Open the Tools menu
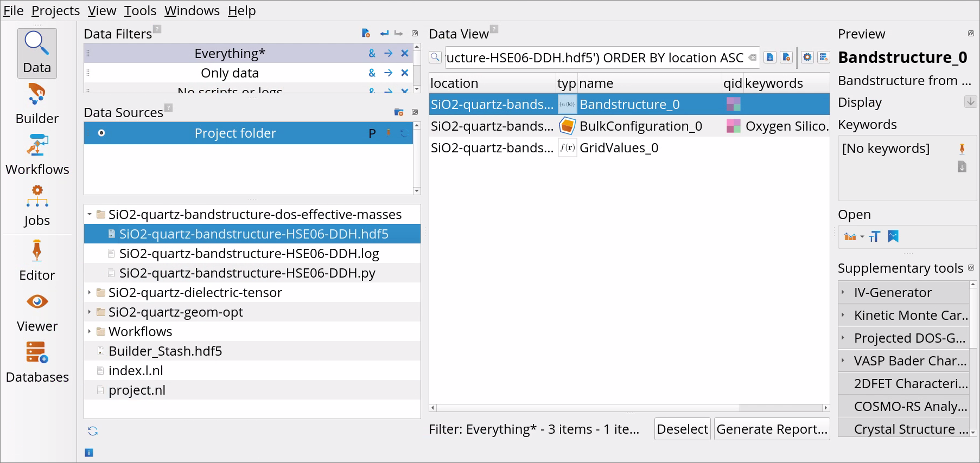 tap(140, 10)
